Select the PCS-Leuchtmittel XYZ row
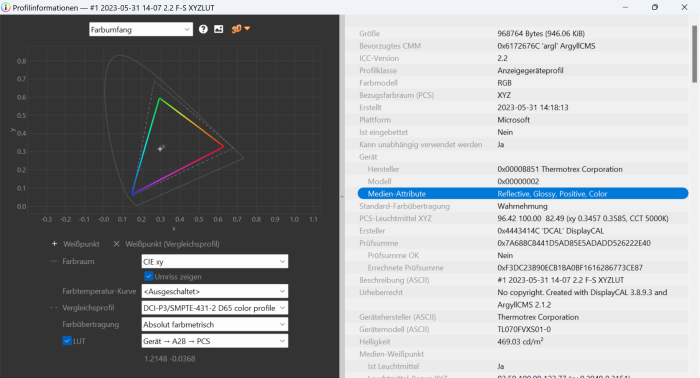Viewport: 700px width, 378px height. [x=523, y=218]
